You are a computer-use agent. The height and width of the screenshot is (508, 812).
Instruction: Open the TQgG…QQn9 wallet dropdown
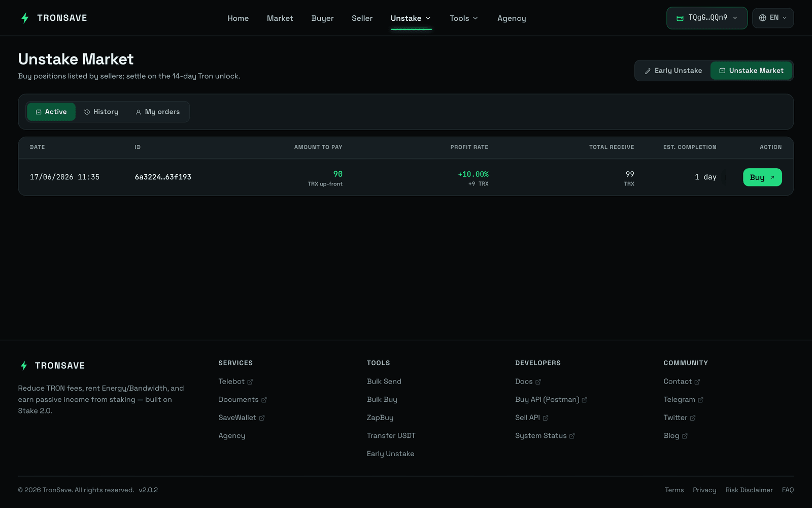click(706, 18)
